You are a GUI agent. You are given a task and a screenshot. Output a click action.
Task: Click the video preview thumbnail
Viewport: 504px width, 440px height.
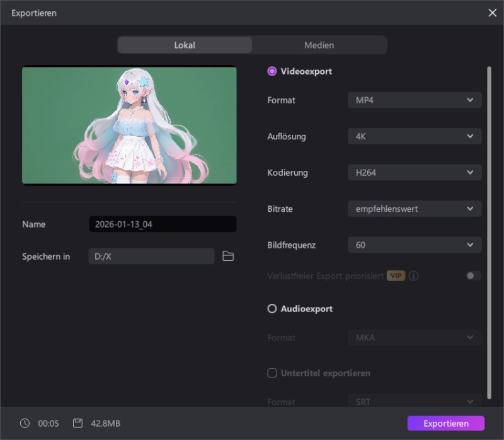[129, 125]
